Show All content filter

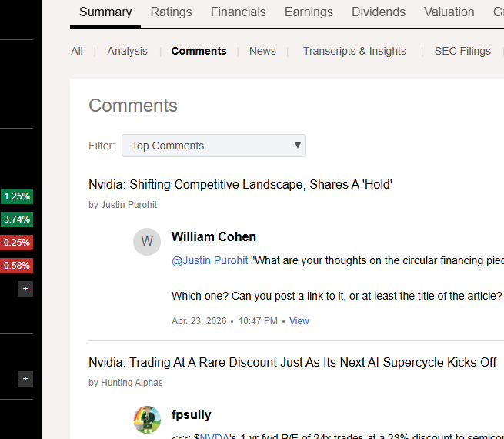point(77,51)
